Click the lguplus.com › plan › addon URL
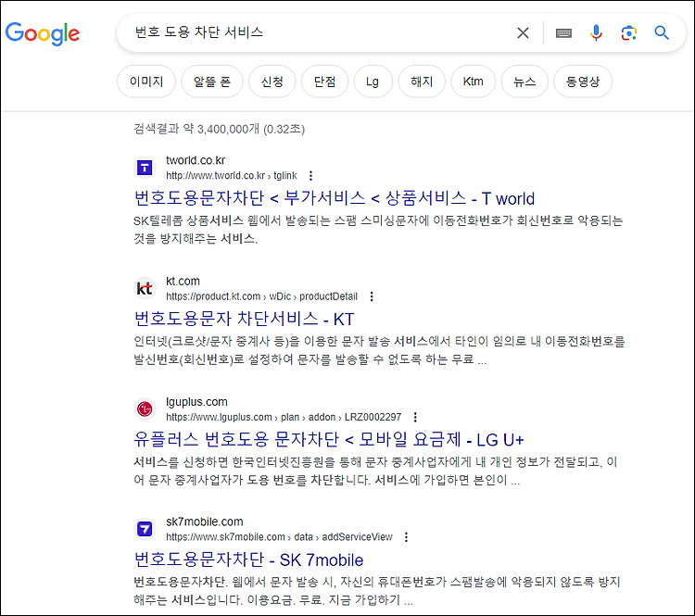The image size is (695, 616). (284, 417)
